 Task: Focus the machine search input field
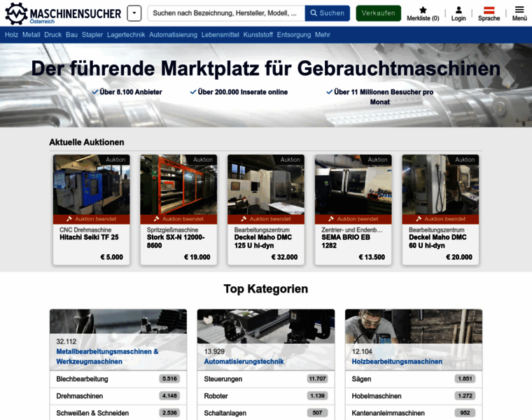pos(226,13)
